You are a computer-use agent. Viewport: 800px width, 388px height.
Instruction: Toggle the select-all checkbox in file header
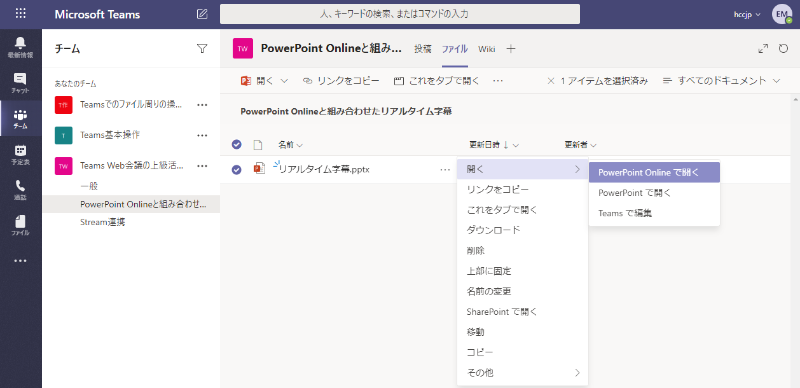pos(236,144)
